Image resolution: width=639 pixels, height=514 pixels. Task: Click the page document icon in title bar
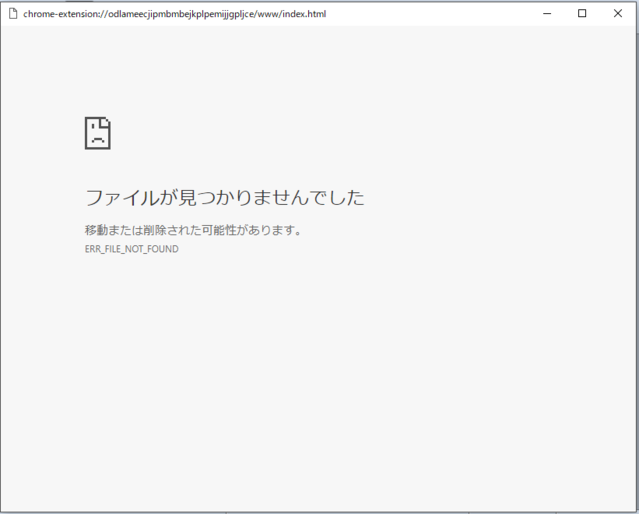(x=13, y=13)
